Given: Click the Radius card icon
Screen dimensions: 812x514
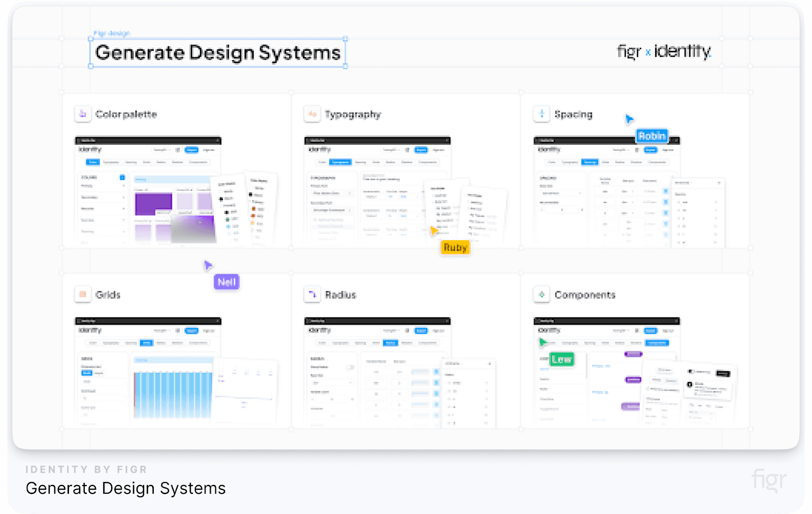Looking at the screenshot, I should (312, 294).
